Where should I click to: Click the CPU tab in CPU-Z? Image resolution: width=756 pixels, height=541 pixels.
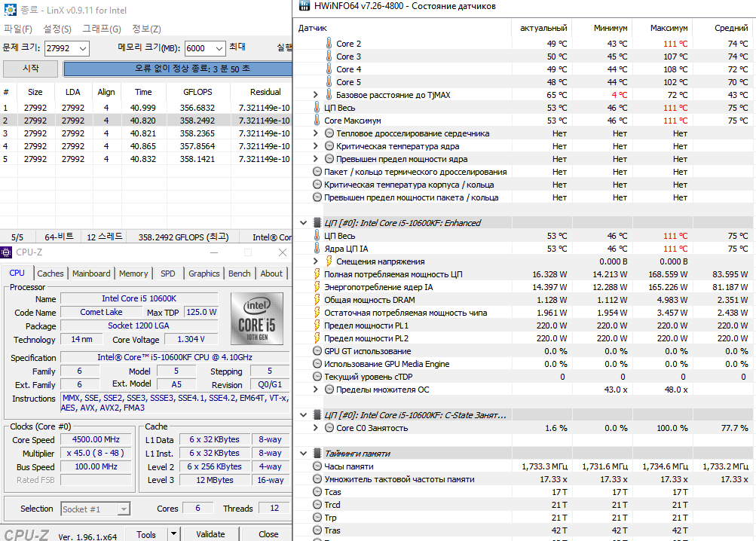(x=17, y=273)
